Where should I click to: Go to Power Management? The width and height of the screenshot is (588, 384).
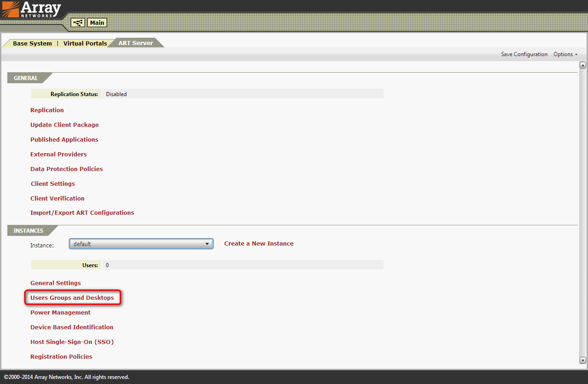(x=60, y=313)
